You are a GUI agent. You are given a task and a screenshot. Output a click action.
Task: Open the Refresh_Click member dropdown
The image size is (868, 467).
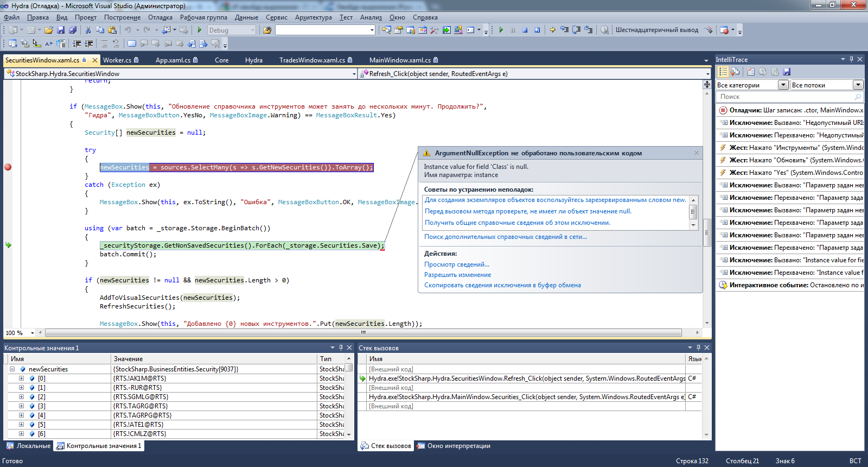[707, 74]
